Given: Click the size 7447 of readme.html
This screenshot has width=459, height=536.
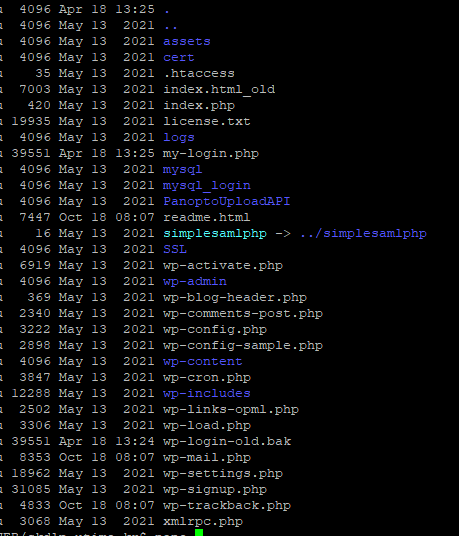Looking at the screenshot, I should (x=35, y=217).
